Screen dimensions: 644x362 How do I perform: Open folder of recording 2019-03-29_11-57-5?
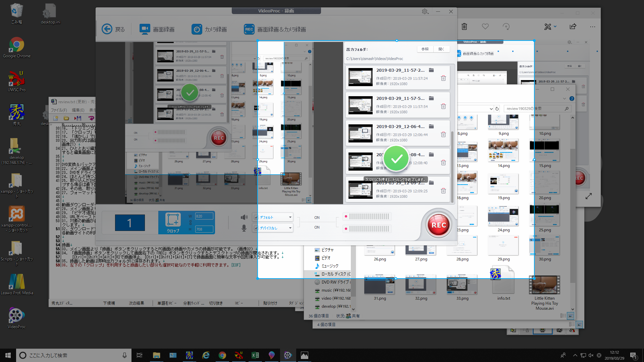431,98
